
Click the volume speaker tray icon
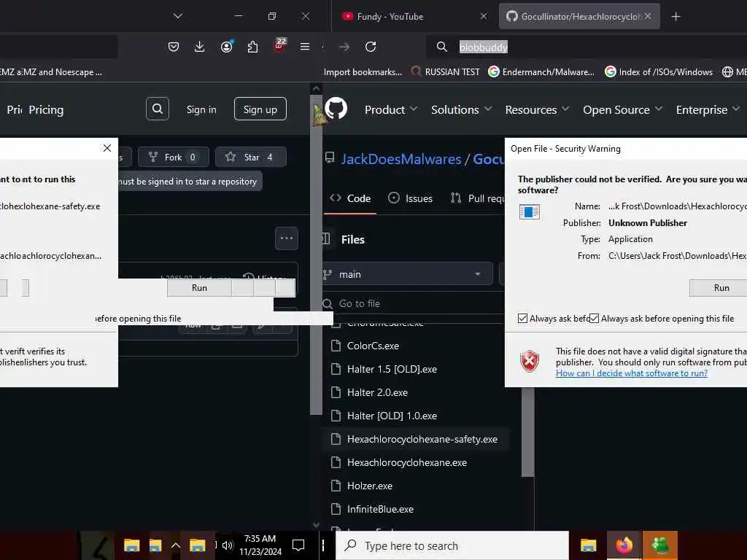pos(228,545)
